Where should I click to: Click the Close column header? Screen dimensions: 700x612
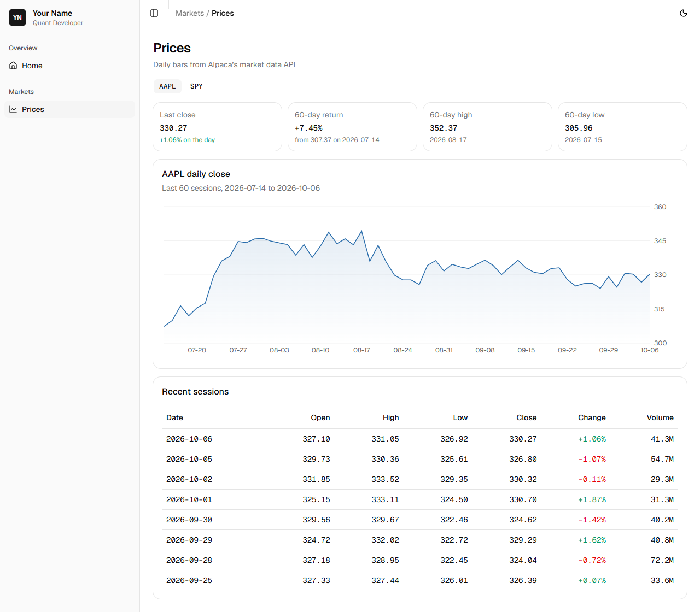click(527, 417)
